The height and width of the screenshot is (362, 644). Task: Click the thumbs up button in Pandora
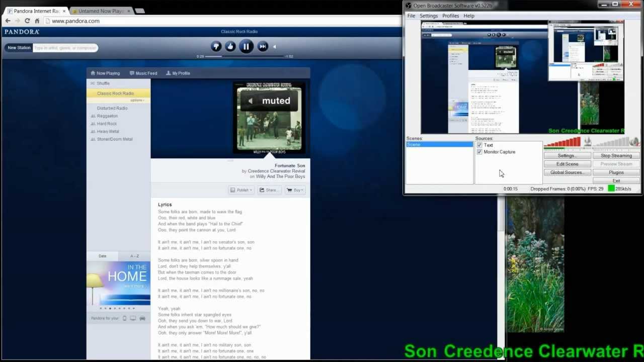coord(230,47)
